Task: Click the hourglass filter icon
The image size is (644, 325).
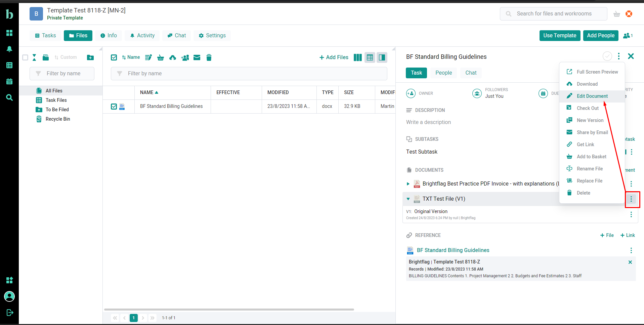Action: pos(34,57)
